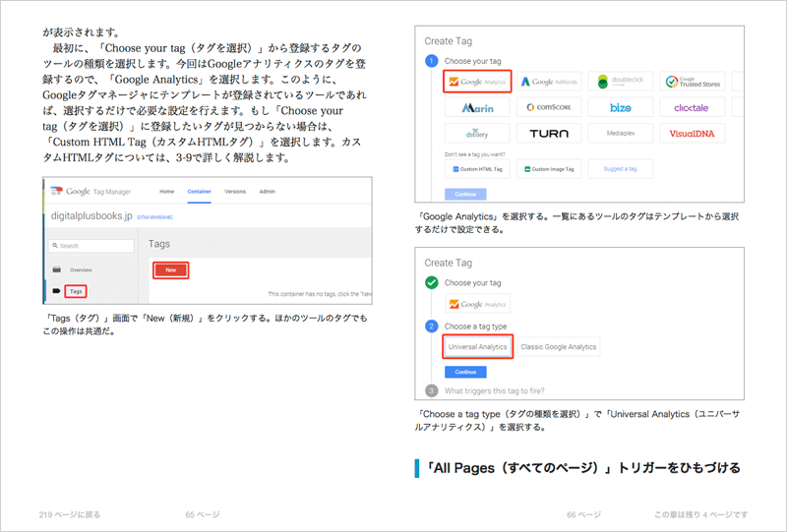Select Google Trusted Stores tag tile
Viewport: 787px width, 532px height.
[693, 82]
